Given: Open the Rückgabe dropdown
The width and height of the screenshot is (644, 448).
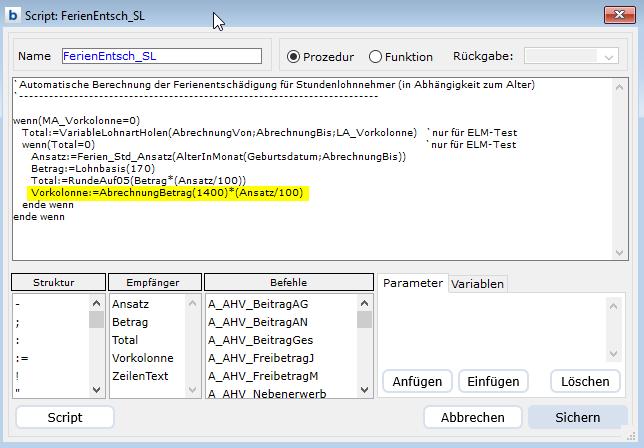Looking at the screenshot, I should point(571,57).
